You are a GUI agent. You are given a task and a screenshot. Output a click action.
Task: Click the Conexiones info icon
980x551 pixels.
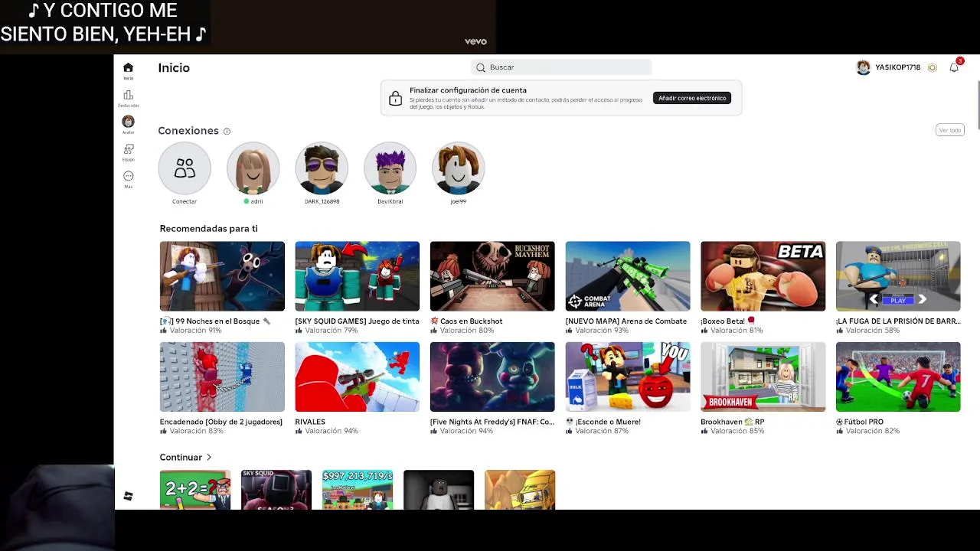[x=227, y=132]
